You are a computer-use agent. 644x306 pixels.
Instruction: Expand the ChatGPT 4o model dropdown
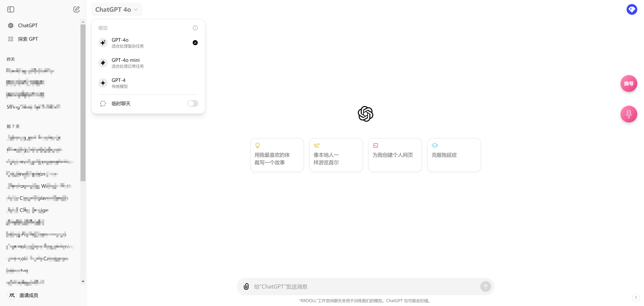[x=117, y=10]
